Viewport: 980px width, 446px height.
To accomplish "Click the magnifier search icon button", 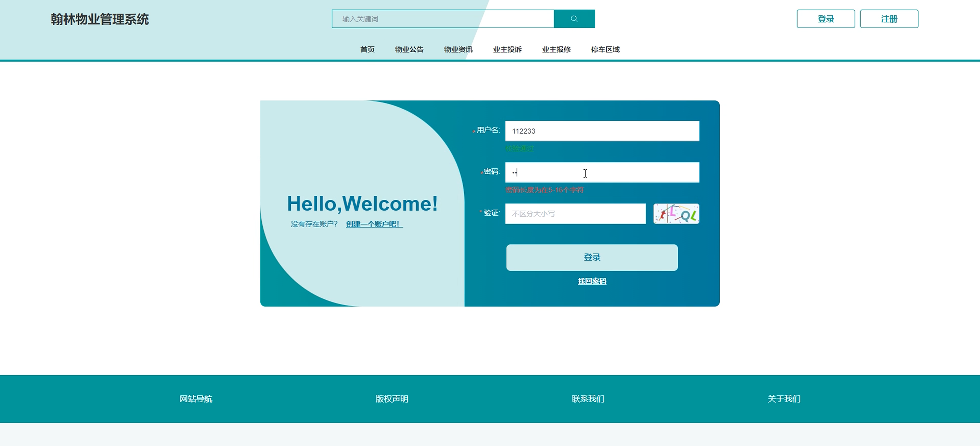I will click(x=574, y=19).
